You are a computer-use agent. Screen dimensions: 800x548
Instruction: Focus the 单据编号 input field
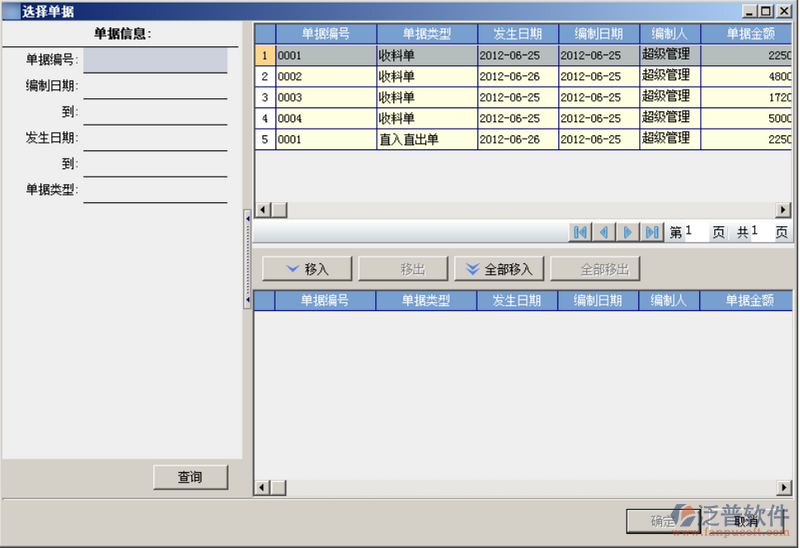[x=155, y=60]
